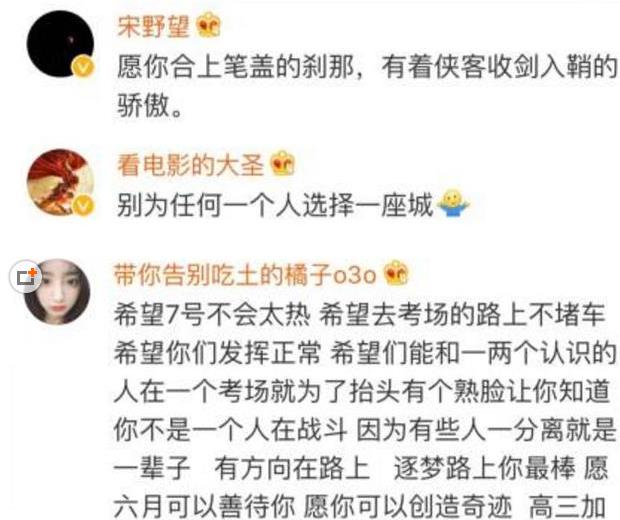Open username link 宋野望
This screenshot has height=520, width=620.
[x=153, y=26]
